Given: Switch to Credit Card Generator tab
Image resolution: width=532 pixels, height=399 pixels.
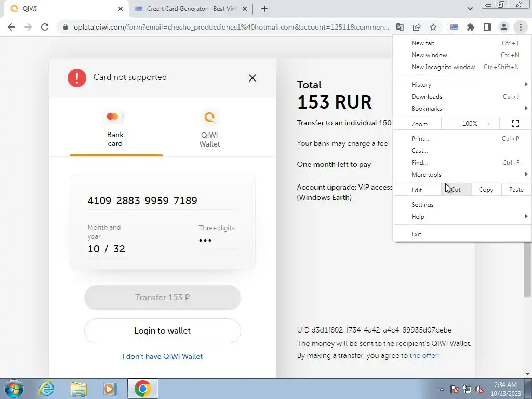Looking at the screenshot, I should (x=191, y=9).
